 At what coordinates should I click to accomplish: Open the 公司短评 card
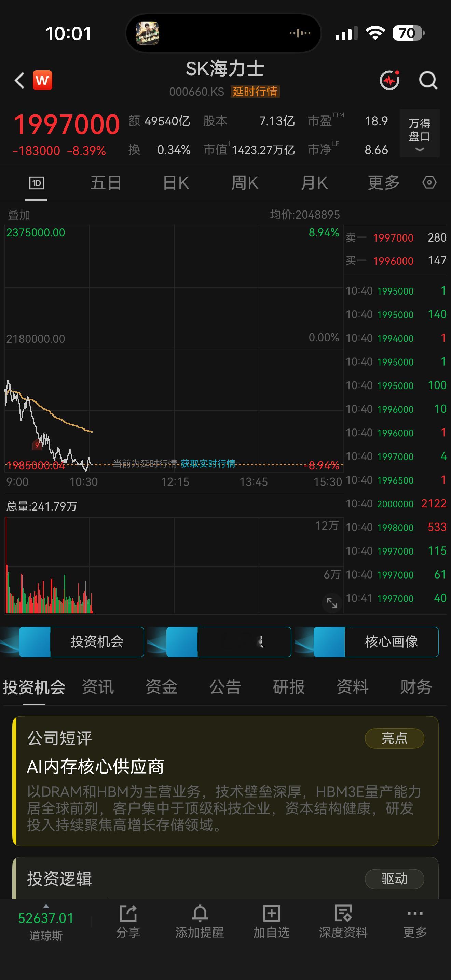(225, 781)
